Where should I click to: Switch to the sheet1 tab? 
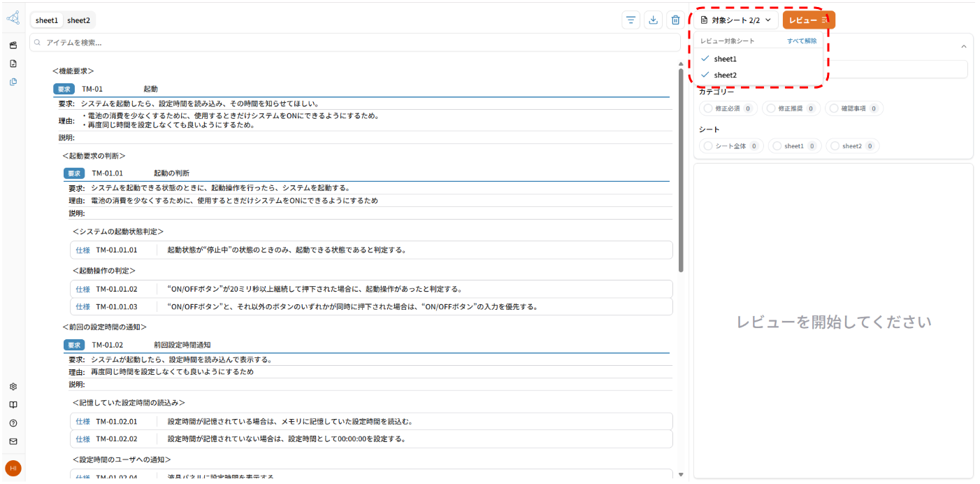pyautogui.click(x=46, y=20)
